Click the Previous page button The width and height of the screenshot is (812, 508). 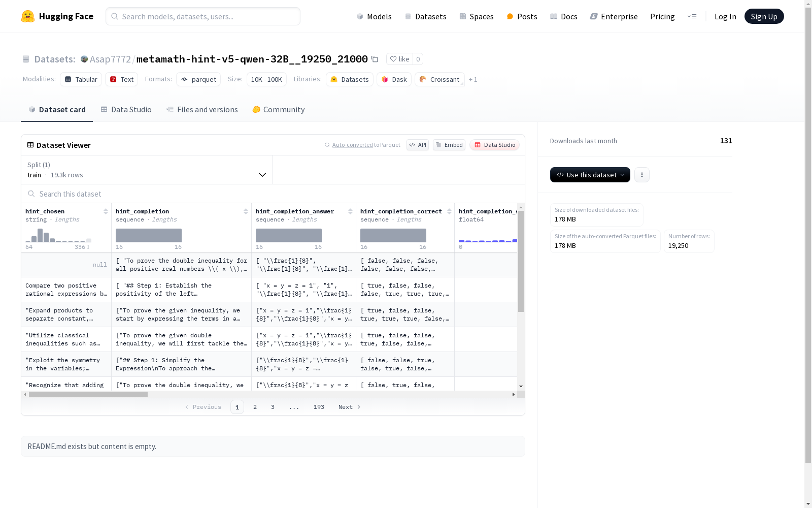point(203,407)
